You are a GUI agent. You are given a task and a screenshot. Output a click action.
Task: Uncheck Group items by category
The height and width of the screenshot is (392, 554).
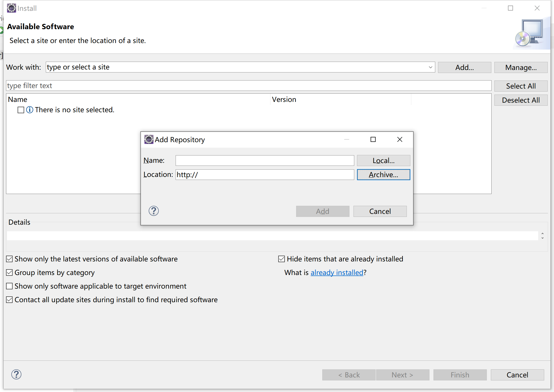click(10, 272)
